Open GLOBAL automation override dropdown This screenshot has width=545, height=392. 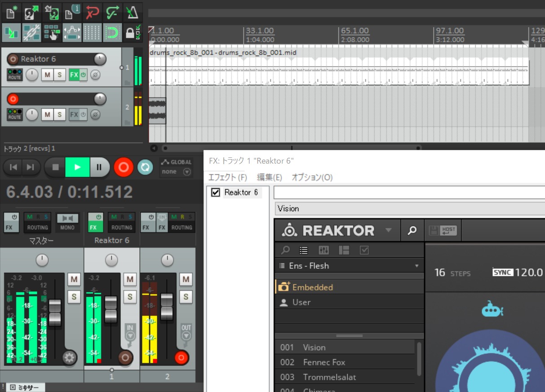176,167
